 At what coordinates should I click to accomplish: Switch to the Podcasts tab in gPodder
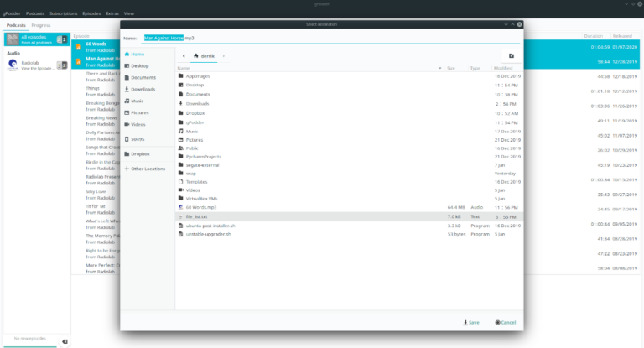click(16, 25)
